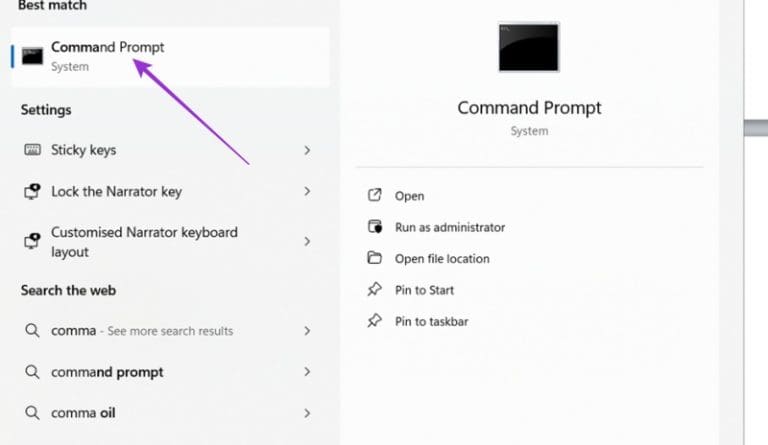The image size is (768, 445).
Task: Click the Command Prompt icon in Best match
Action: coord(32,56)
